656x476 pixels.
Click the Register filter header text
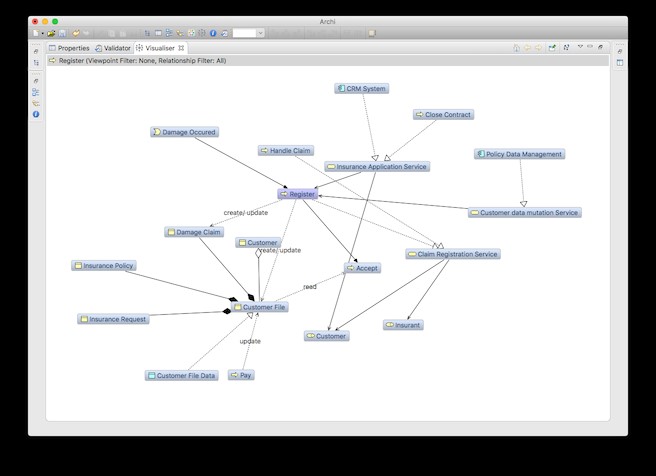[142, 61]
